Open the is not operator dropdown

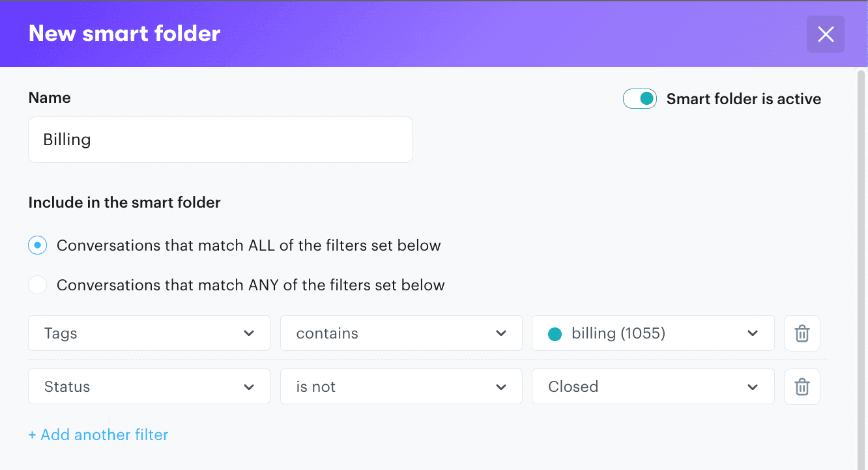(x=401, y=386)
